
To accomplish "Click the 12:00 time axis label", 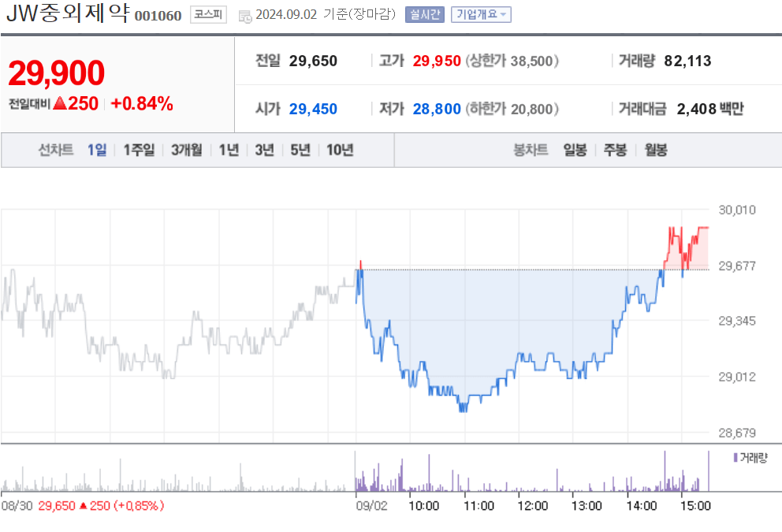I will [x=533, y=506].
